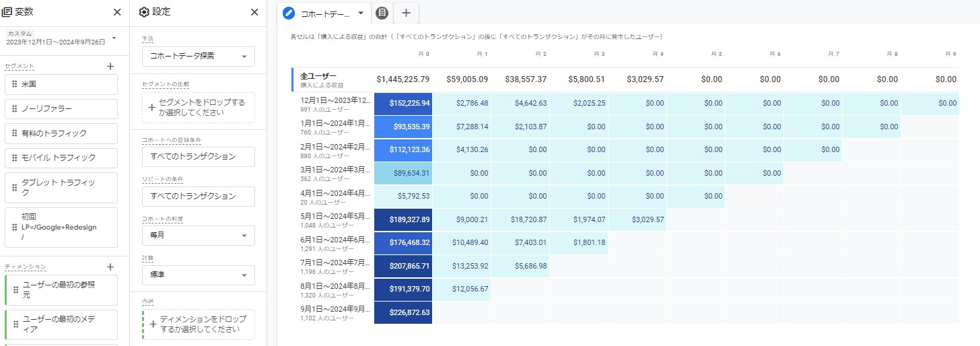The width and height of the screenshot is (980, 346).
Task: Click the drag handle icon beside ノーリファラー
Action: tap(13, 109)
